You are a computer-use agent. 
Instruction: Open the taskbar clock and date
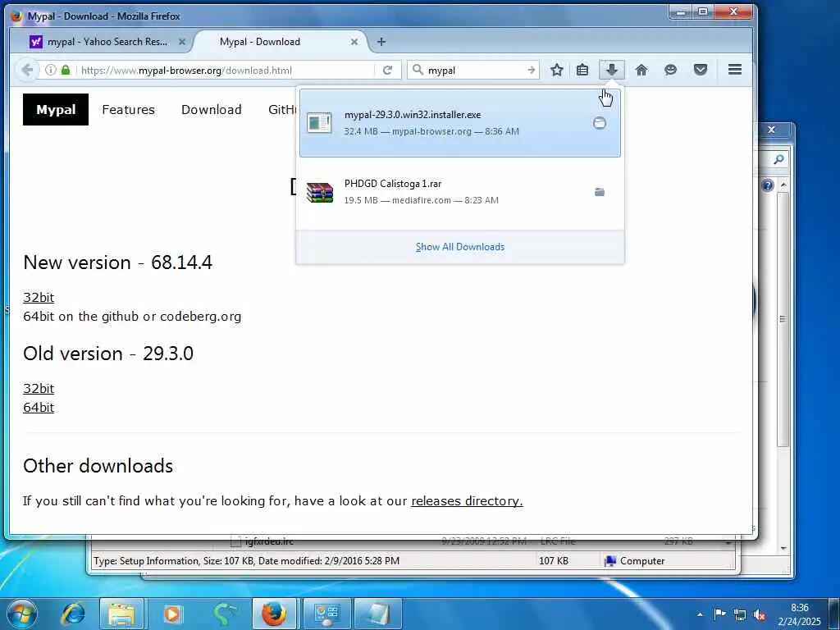pos(799,614)
